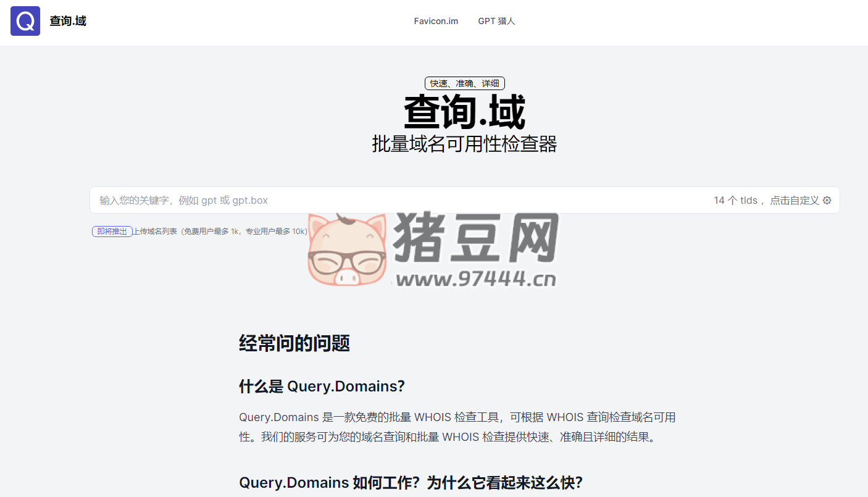This screenshot has height=497, width=868.
Task: Focus the keyword search input field
Action: (x=465, y=200)
